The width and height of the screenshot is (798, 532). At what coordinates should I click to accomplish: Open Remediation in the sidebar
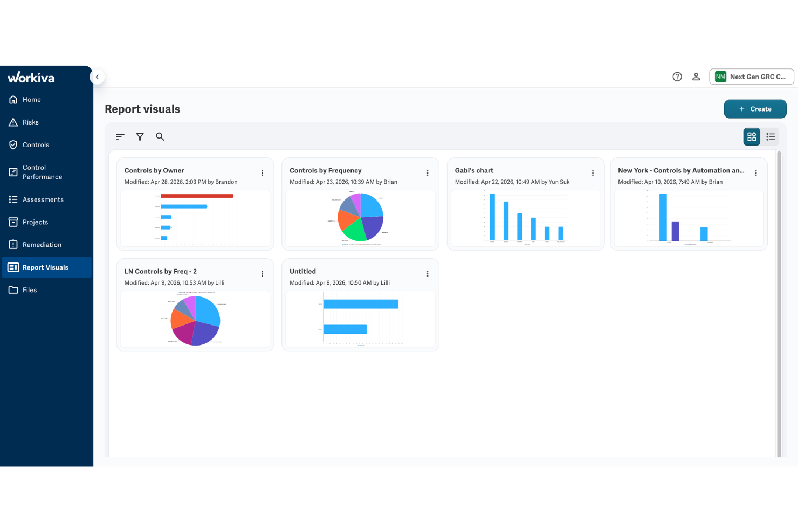coord(46,245)
